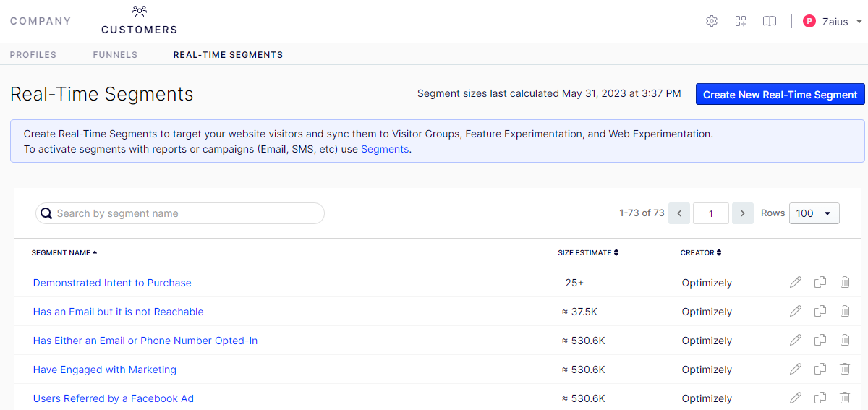Open the Company menu
868x410 pixels.
click(41, 21)
